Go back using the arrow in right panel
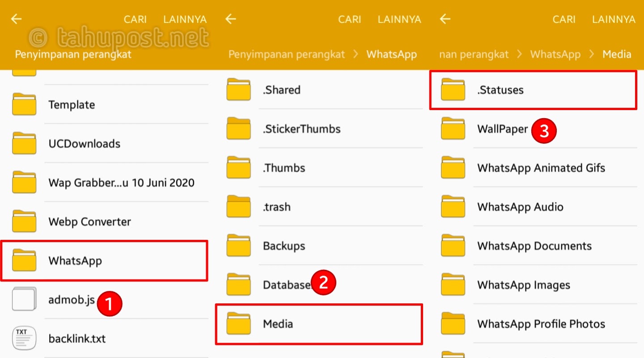Image resolution: width=644 pixels, height=358 pixels. (x=445, y=19)
